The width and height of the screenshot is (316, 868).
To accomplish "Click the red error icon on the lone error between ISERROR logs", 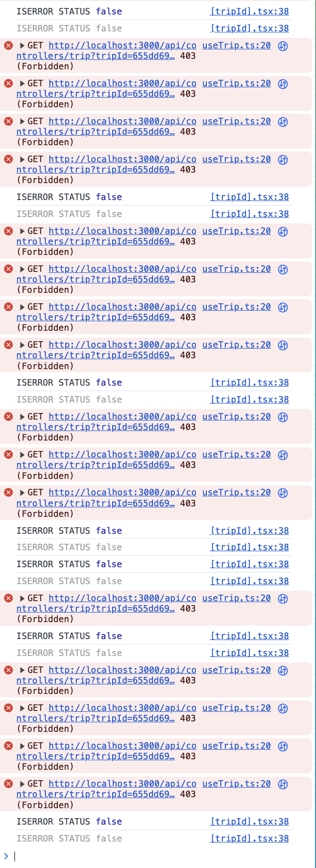I will click(8, 598).
